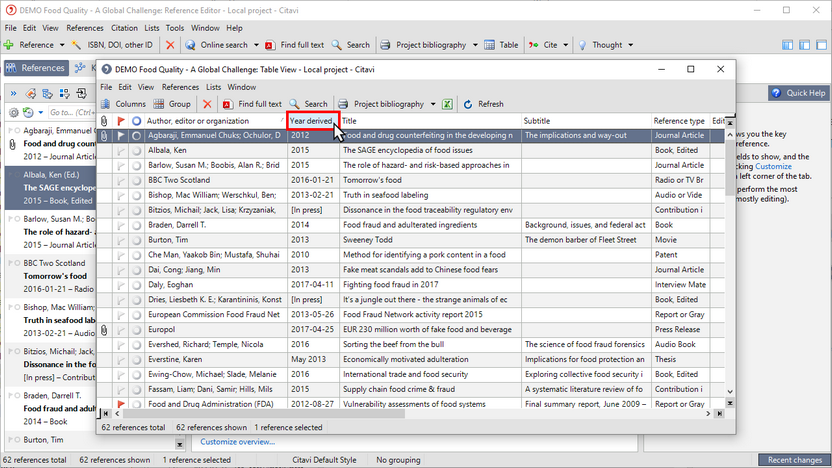Open the Help menu in Reference Editor
Image resolution: width=832 pixels, height=468 pixels.
[x=234, y=28]
